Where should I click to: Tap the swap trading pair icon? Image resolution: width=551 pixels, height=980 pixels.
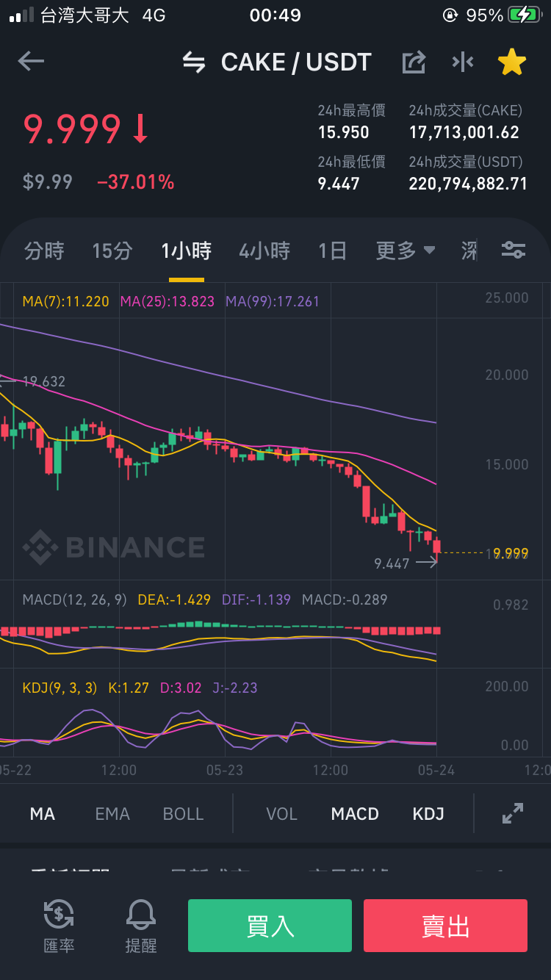194,62
